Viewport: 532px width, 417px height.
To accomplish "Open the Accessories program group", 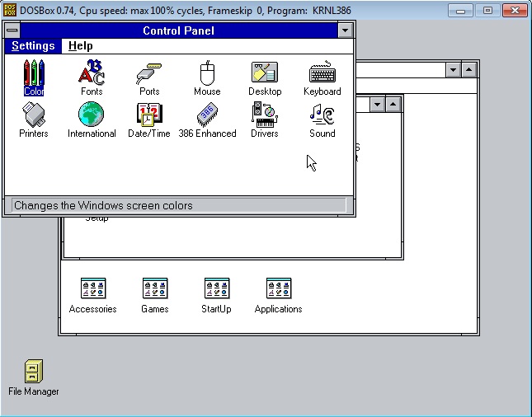I will click(93, 295).
